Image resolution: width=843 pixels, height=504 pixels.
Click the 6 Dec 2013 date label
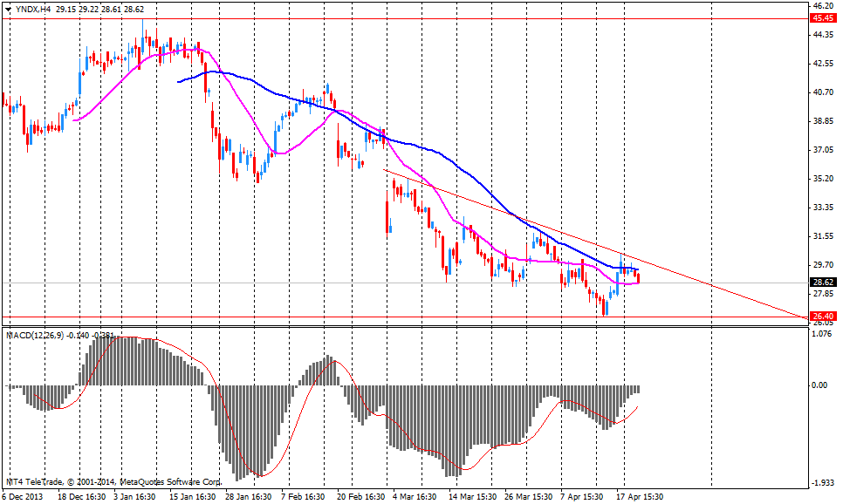[23, 497]
